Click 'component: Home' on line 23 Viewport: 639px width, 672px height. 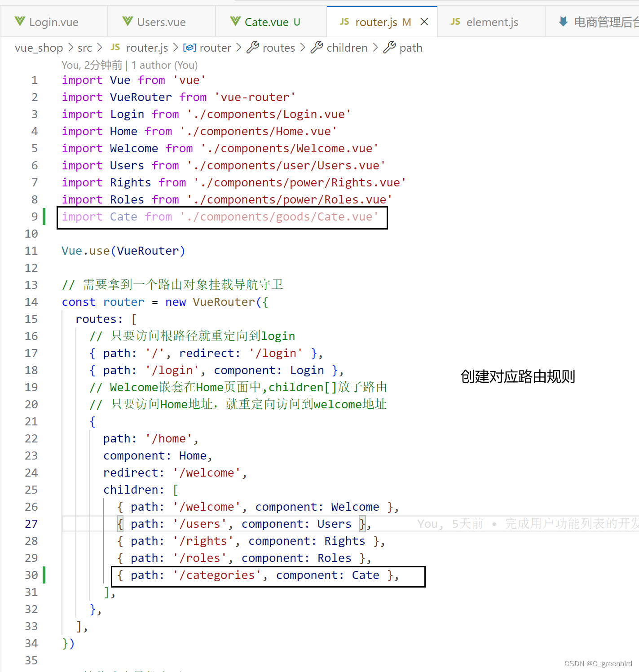[x=155, y=455]
